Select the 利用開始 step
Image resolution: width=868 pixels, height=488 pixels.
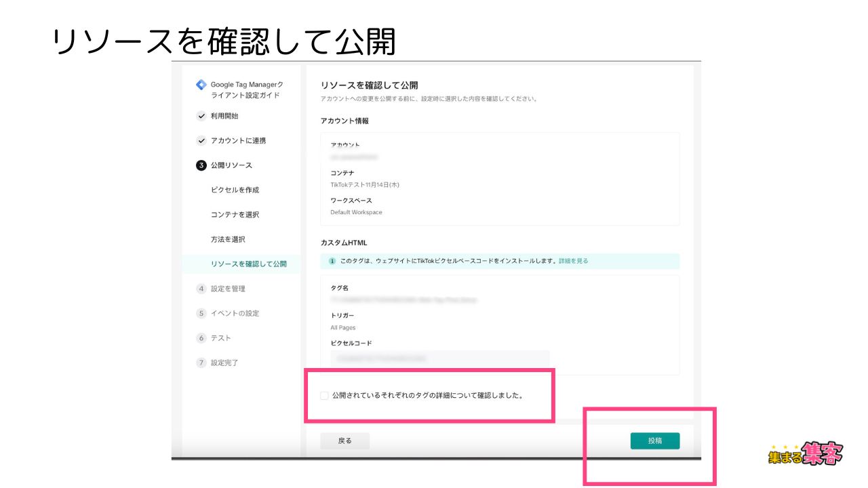tap(224, 116)
